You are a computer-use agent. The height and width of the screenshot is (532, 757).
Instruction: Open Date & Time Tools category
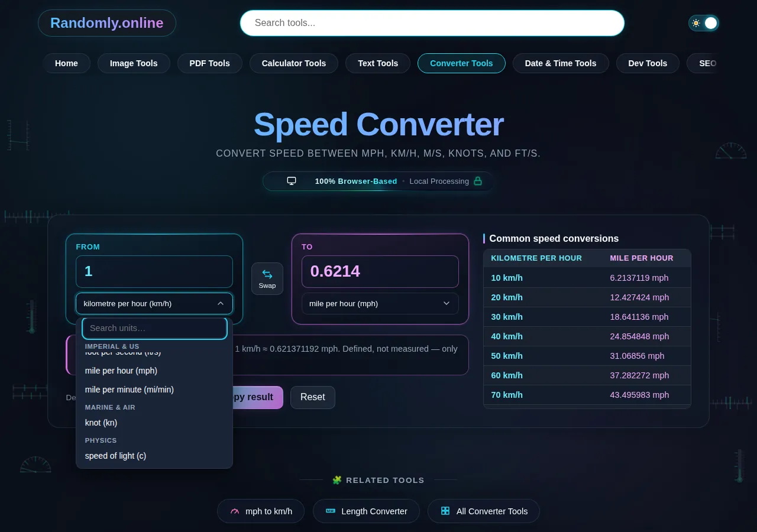point(561,63)
